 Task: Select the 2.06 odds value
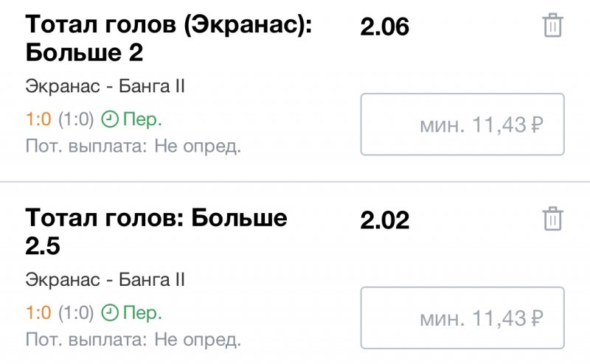[384, 27]
